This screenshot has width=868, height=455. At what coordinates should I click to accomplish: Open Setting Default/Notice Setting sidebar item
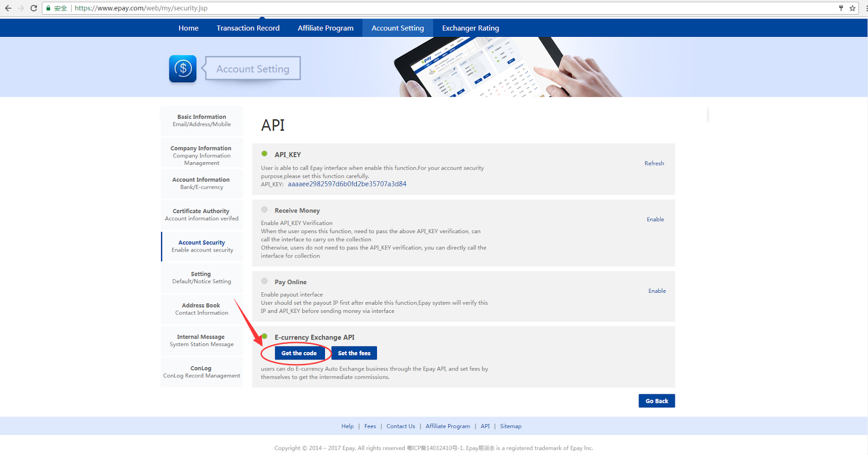[x=202, y=278]
